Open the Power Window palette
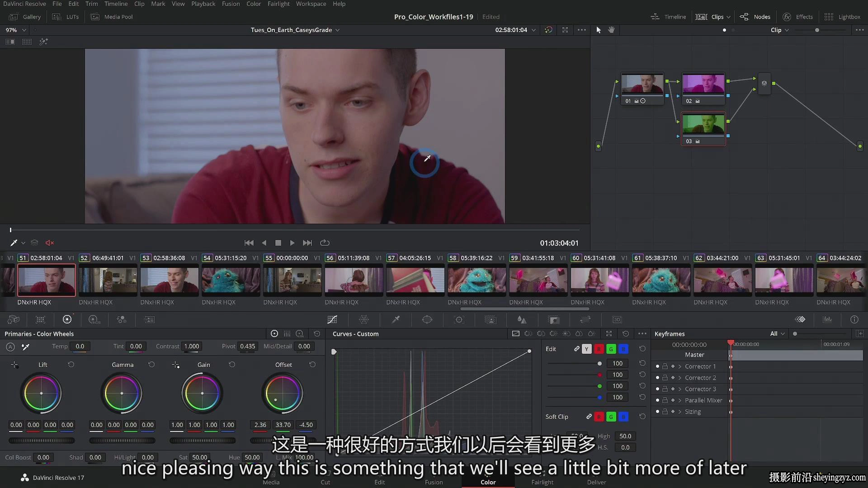This screenshot has height=488, width=868. 427,319
